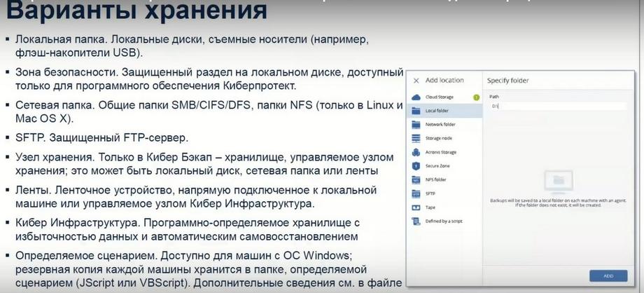Select the NFS folder icon
The width and height of the screenshot is (644, 293).
(416, 180)
